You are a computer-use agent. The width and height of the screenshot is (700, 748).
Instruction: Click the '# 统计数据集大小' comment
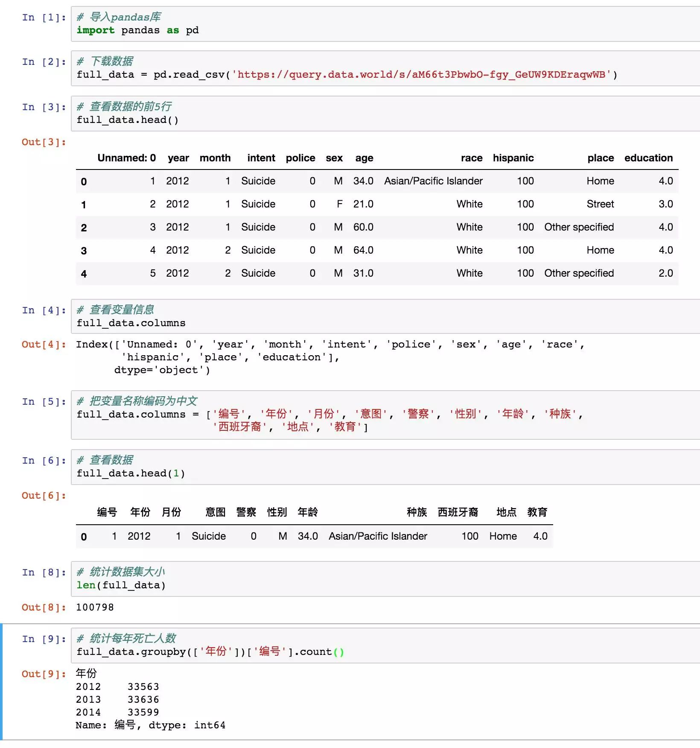(121, 572)
